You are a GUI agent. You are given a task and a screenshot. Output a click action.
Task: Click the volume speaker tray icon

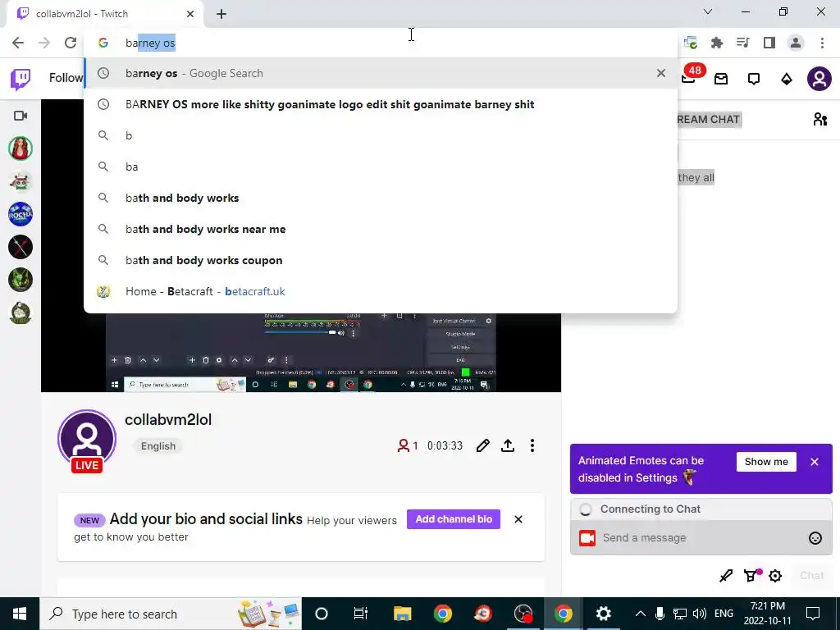[x=699, y=614]
